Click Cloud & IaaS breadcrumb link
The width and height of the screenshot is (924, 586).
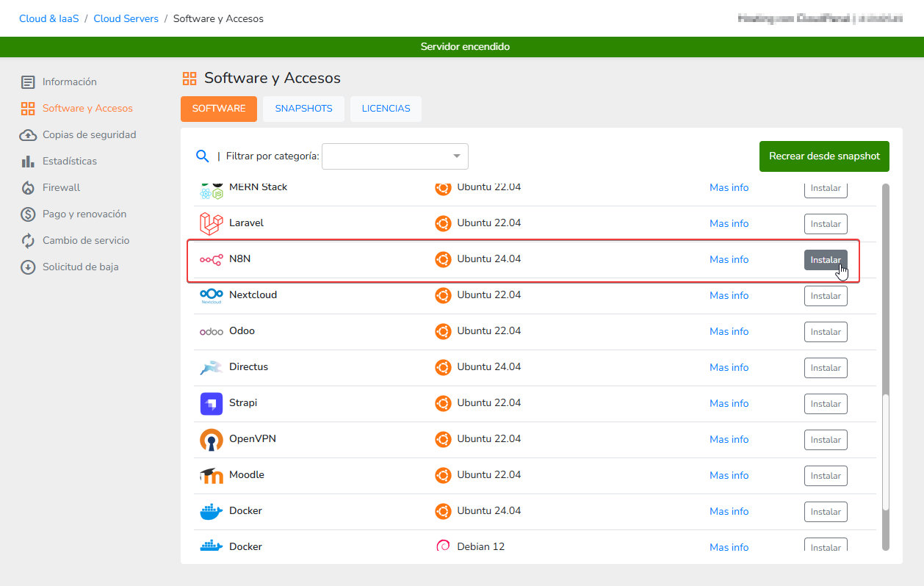(x=48, y=19)
